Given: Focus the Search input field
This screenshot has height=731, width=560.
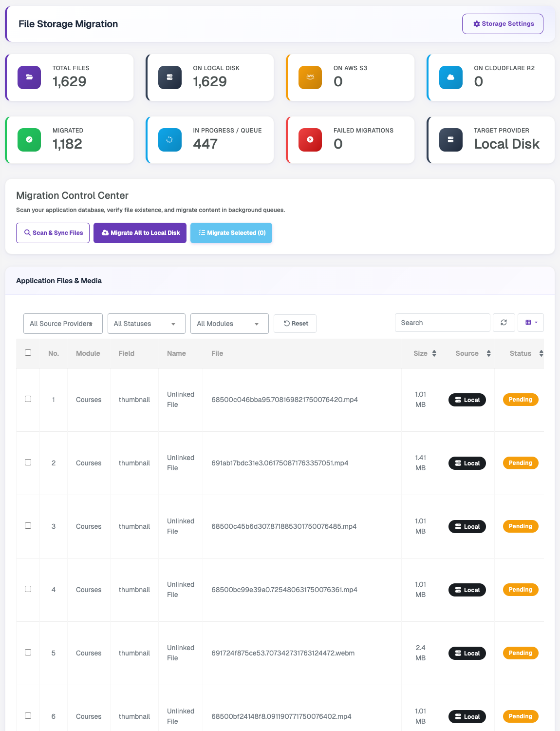Looking at the screenshot, I should 442,323.
